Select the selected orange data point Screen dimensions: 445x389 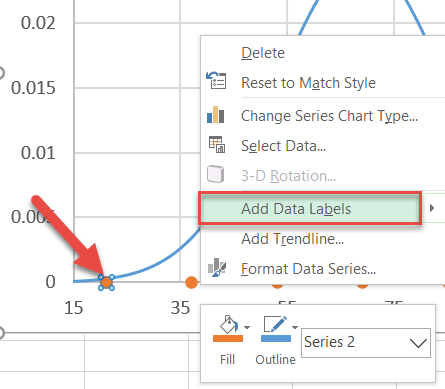coord(106,282)
